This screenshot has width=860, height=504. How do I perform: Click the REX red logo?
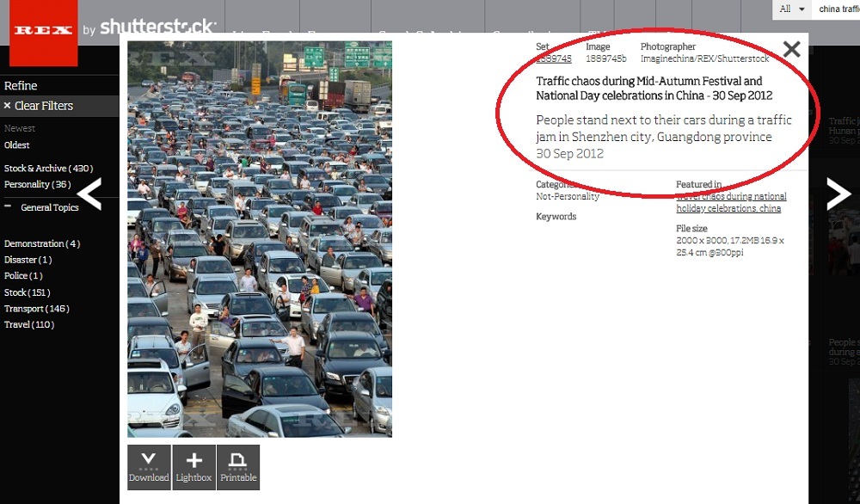coord(43,32)
